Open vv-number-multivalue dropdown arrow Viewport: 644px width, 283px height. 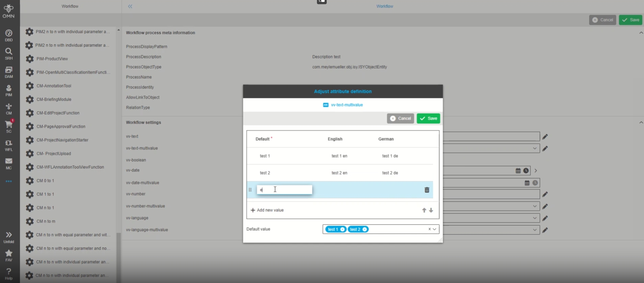click(535, 206)
